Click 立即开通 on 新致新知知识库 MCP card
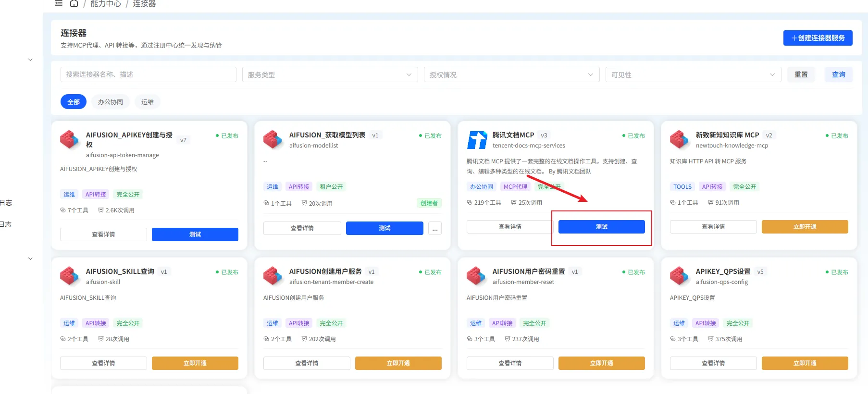 click(x=805, y=227)
